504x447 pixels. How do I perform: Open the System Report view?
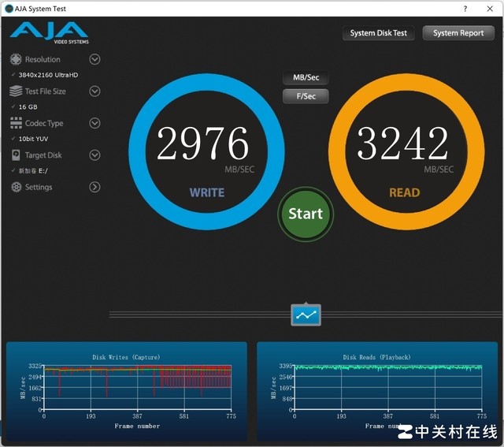click(458, 33)
